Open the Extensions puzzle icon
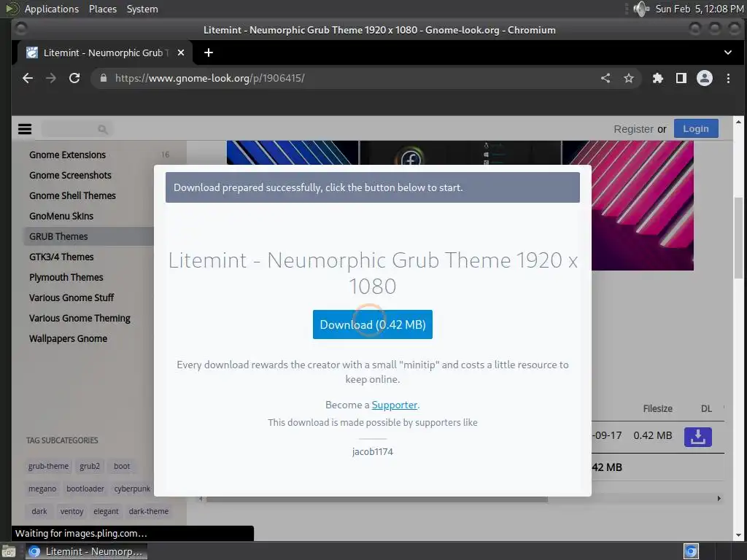 click(x=658, y=78)
